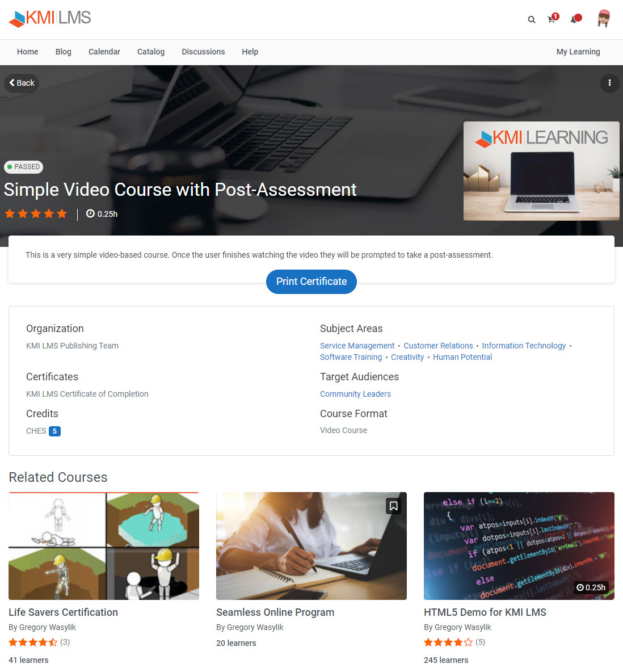This screenshot has height=672, width=623.
Task: Open the Customer Relations subject link
Action: point(438,346)
